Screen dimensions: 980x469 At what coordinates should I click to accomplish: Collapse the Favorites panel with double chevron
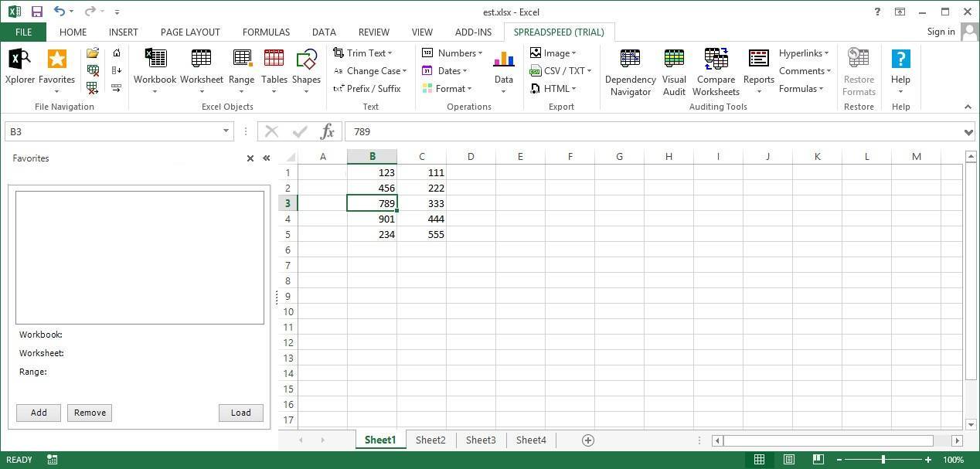tap(266, 158)
